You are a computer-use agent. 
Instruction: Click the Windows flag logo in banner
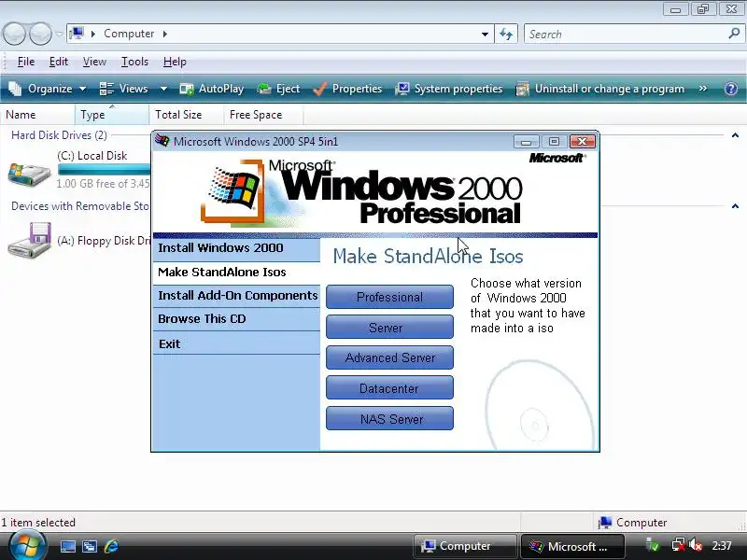coord(233,191)
